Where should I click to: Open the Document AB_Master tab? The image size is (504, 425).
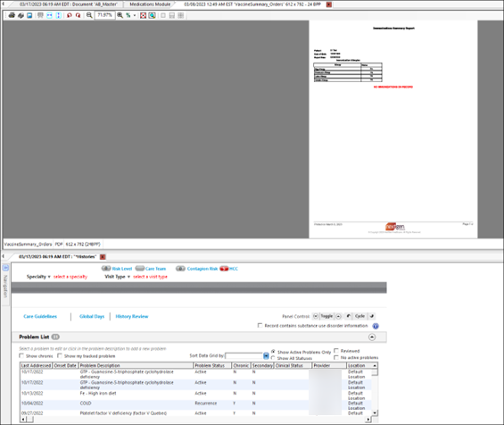[68, 4]
